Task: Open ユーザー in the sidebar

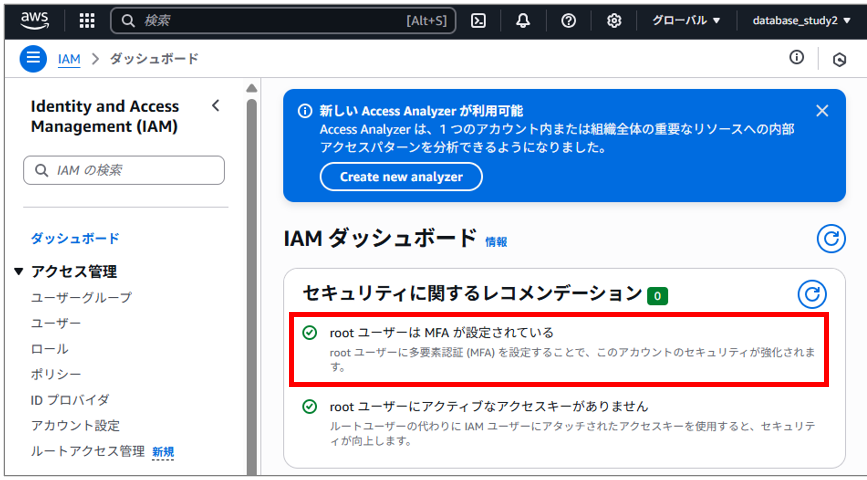Action: [x=56, y=323]
